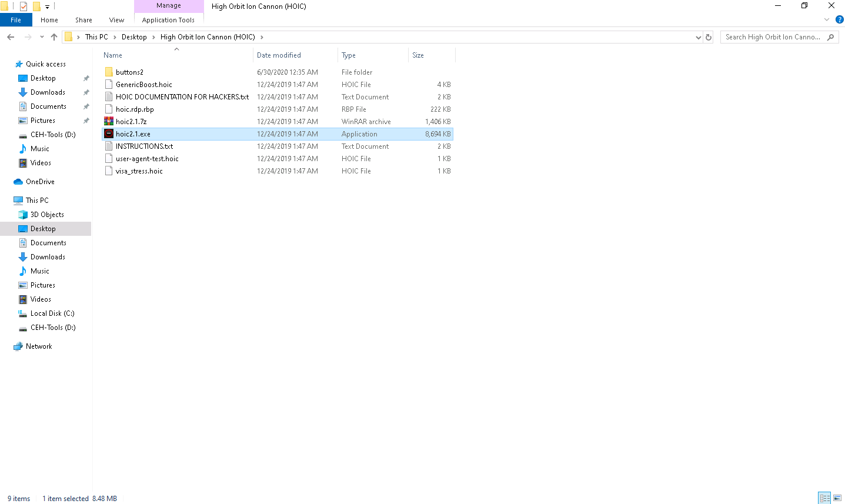Image resolution: width=845 pixels, height=504 pixels.
Task: Open pinned Downloads under Quick access
Action: click(48, 92)
